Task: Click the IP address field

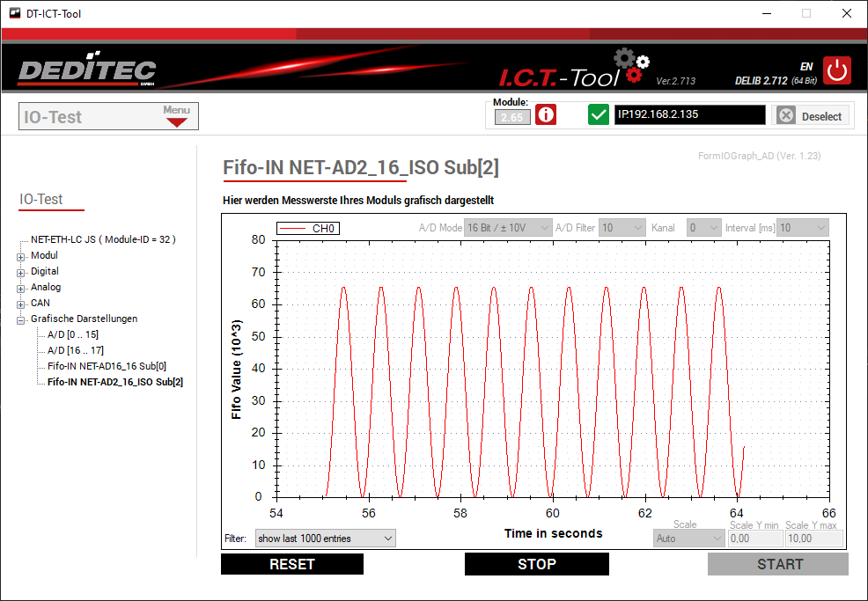Action: coord(689,115)
